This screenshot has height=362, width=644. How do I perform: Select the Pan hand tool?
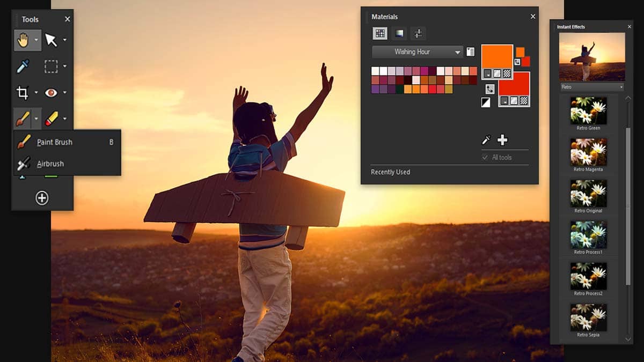tap(23, 40)
